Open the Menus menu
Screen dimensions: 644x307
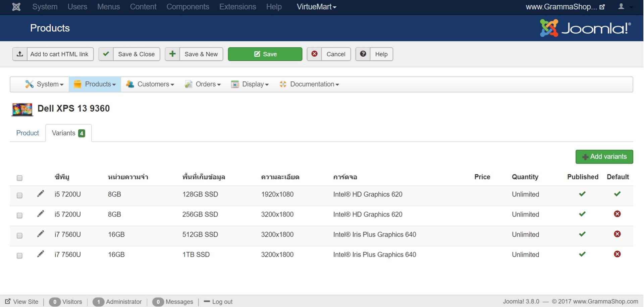(108, 7)
